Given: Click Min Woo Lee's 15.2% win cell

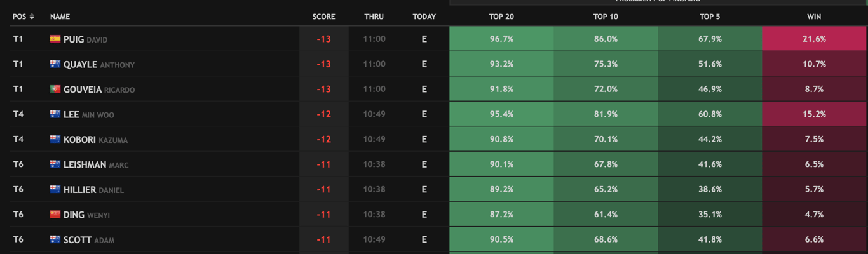Looking at the screenshot, I should 814,114.
